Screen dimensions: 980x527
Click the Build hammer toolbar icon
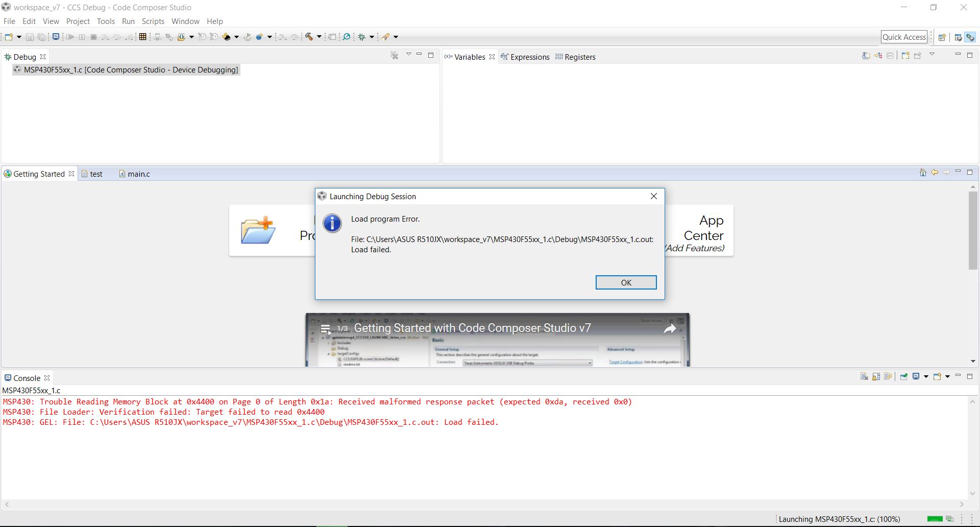click(x=309, y=37)
